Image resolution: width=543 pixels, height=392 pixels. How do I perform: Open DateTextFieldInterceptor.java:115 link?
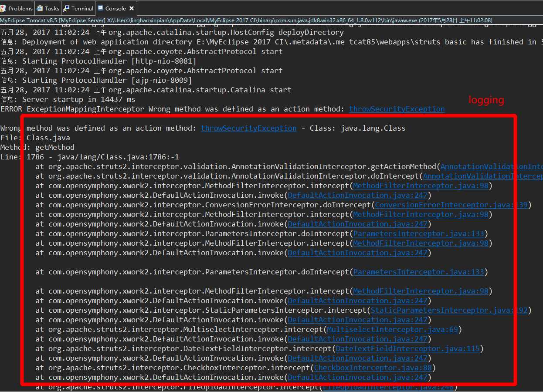(407, 348)
